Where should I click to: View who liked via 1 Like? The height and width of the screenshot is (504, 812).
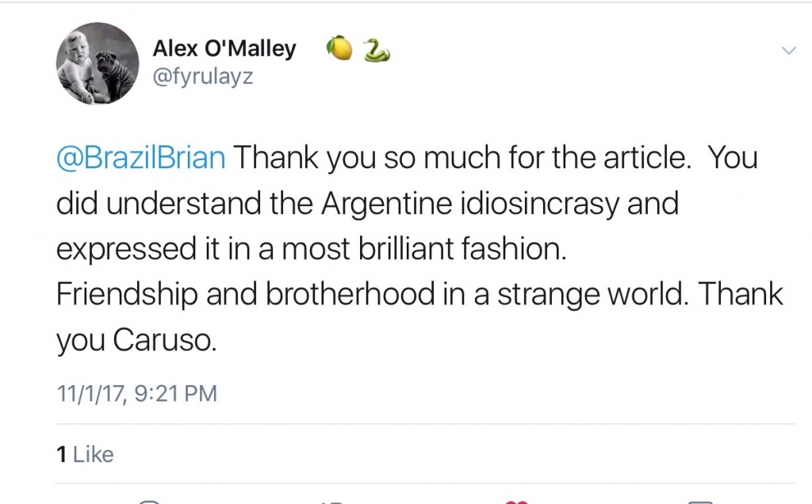coord(85,454)
